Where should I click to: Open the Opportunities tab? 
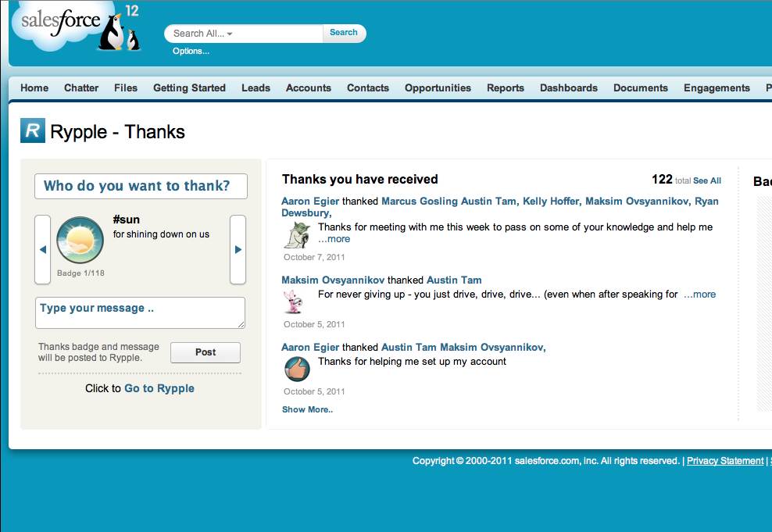tap(438, 87)
